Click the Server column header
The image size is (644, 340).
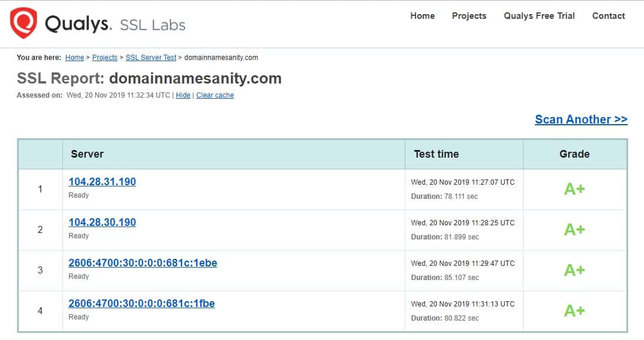click(x=87, y=154)
